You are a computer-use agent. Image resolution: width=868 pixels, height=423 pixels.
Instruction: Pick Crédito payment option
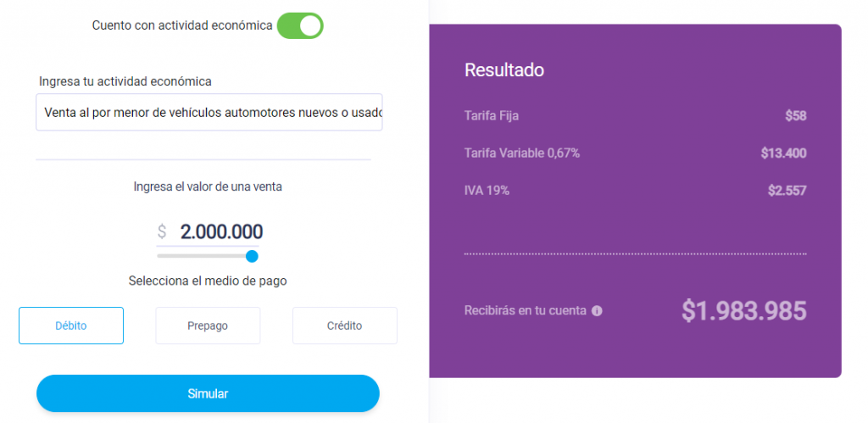[345, 326]
